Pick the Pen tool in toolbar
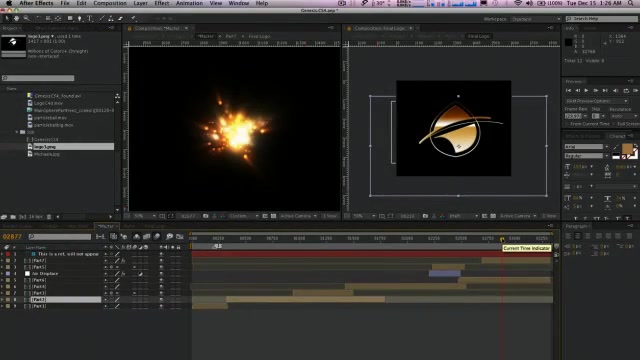This screenshot has width=640, height=360. point(80,18)
